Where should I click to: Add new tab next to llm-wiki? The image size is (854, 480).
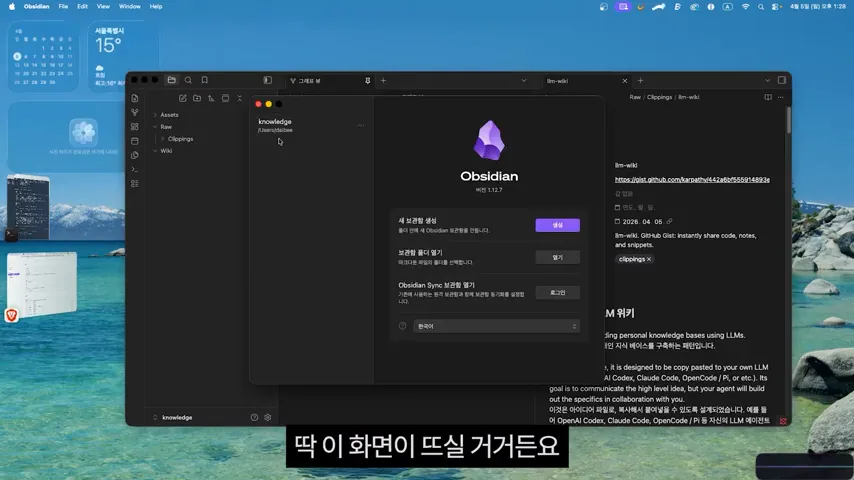coord(640,81)
